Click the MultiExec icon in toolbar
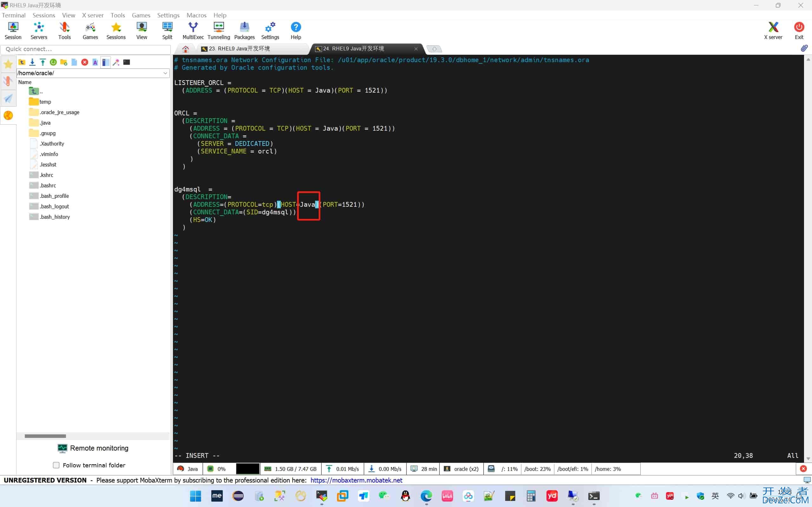 click(193, 30)
